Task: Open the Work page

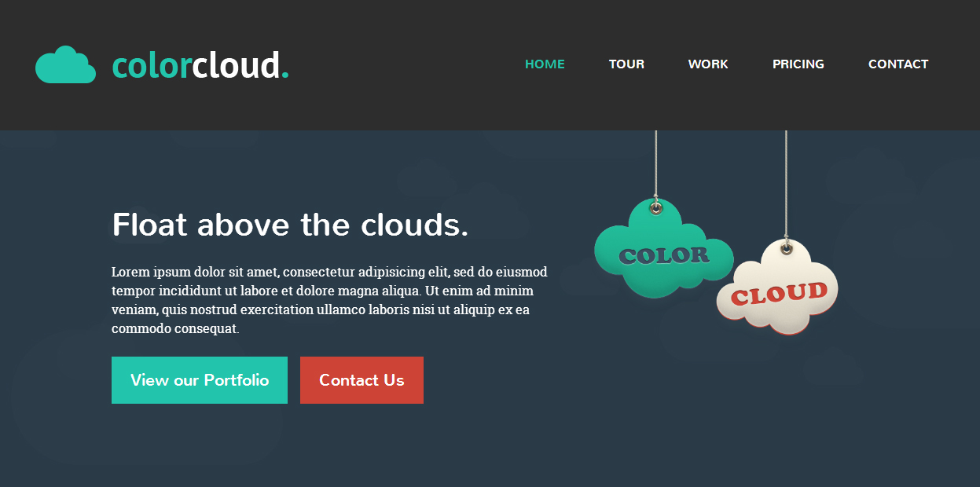Action: click(x=708, y=64)
